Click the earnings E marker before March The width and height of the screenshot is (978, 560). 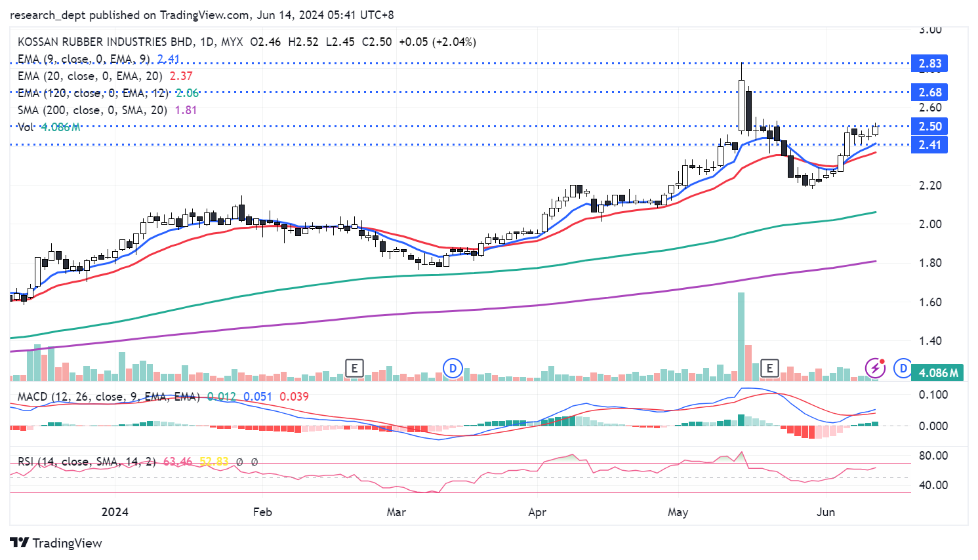[354, 368]
